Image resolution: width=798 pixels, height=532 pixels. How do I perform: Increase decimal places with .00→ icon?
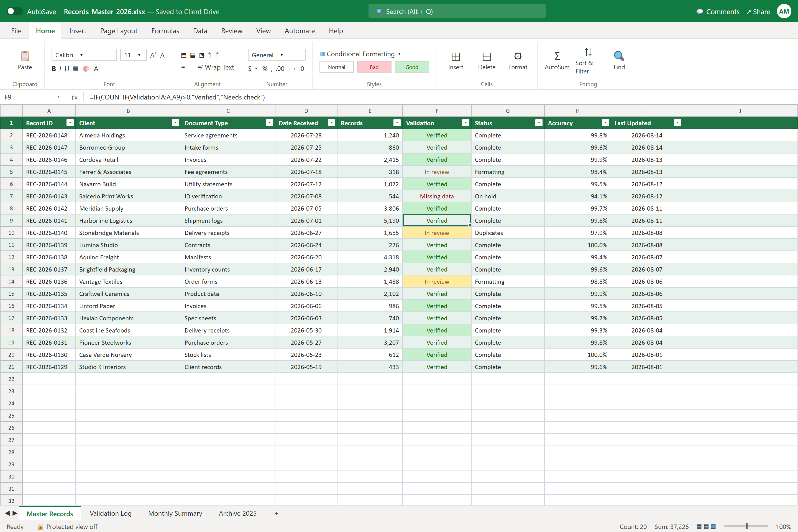283,69
